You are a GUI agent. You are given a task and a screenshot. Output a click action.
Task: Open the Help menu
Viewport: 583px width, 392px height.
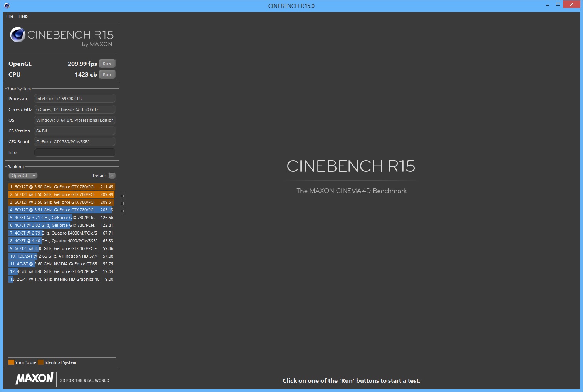23,16
